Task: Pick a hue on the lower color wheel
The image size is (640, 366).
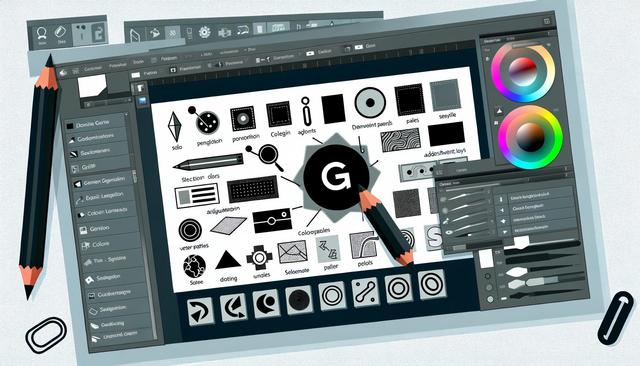Action: [531, 137]
